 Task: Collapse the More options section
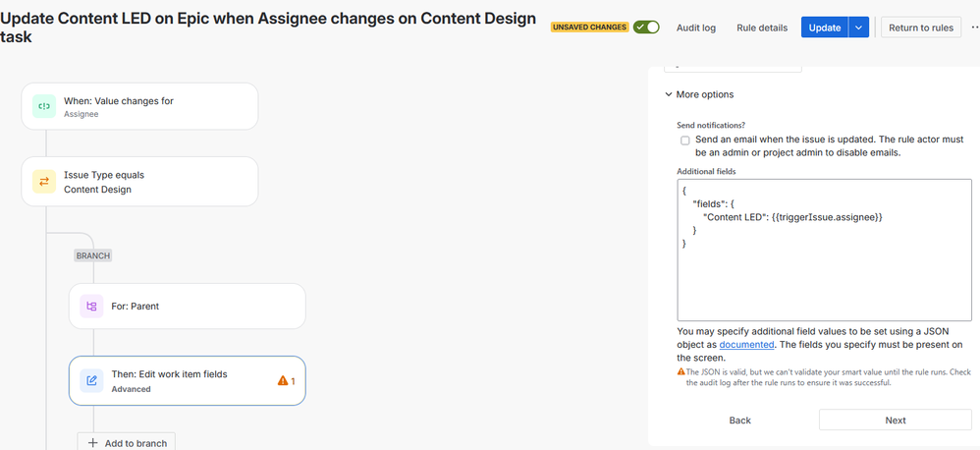click(669, 94)
